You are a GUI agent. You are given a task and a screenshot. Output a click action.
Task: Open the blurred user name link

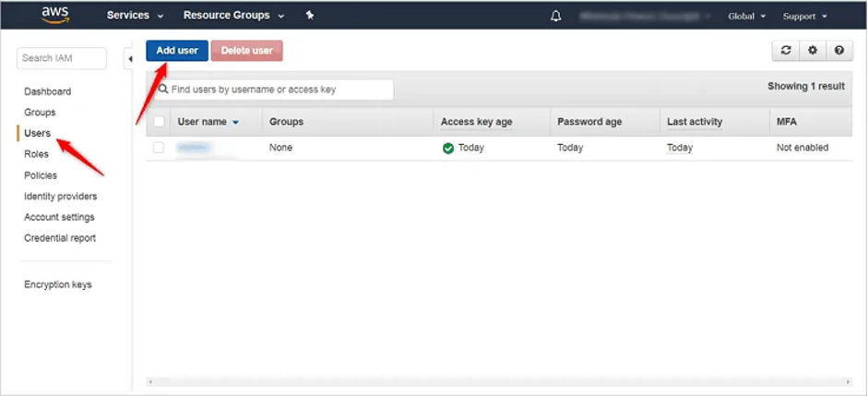[x=193, y=148]
